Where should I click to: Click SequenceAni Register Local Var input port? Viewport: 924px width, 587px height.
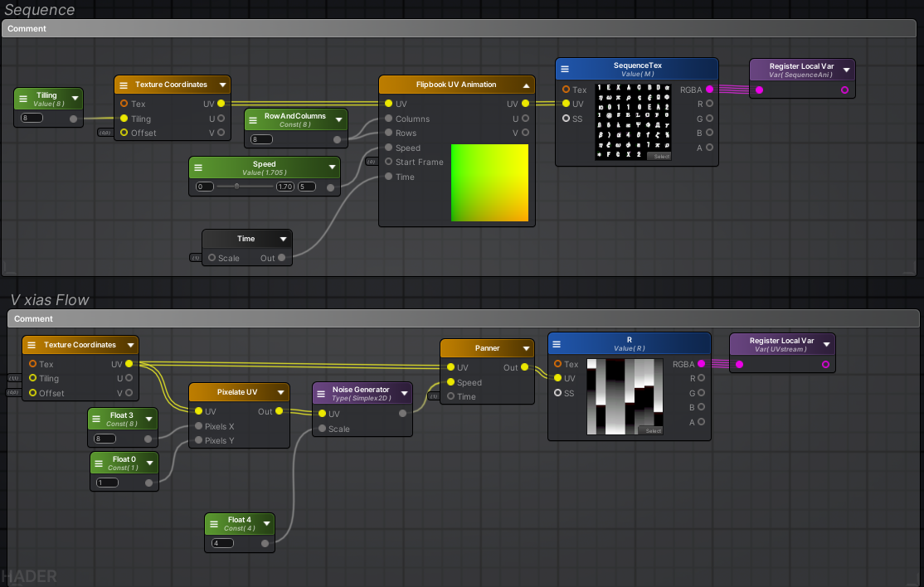pyautogui.click(x=760, y=90)
